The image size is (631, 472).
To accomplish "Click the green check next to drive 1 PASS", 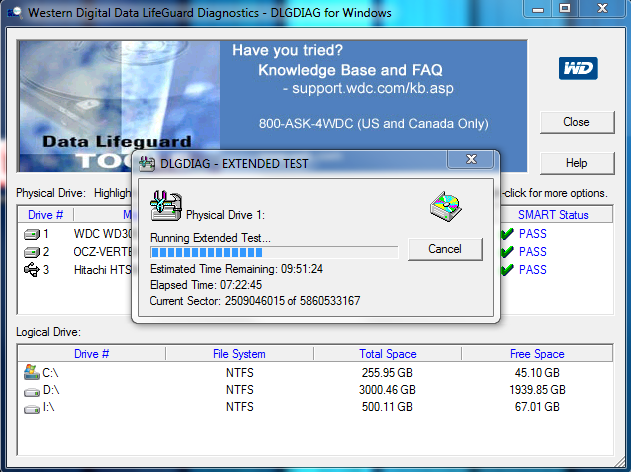I will point(507,233).
